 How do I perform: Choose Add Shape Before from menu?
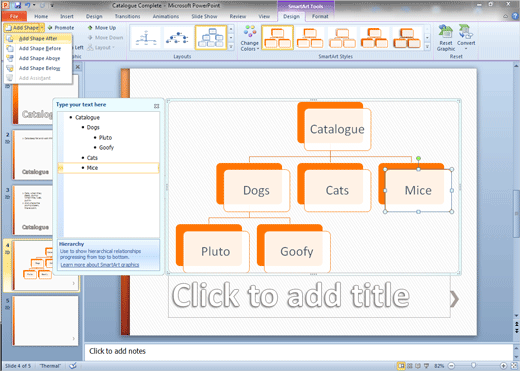(x=38, y=48)
